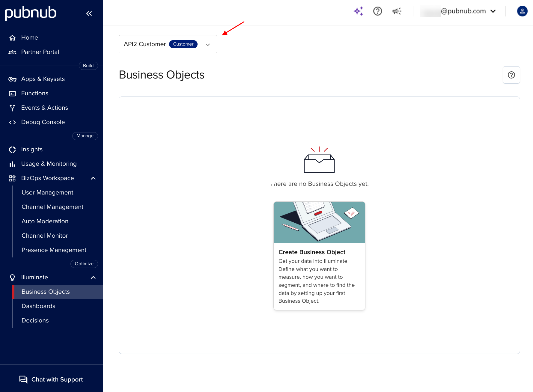Click the user profile avatar icon
The width and height of the screenshot is (533, 392).
click(522, 11)
